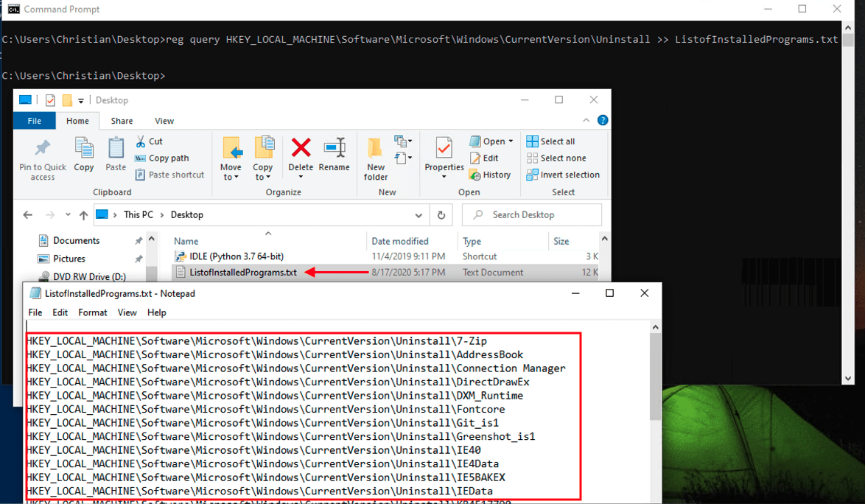Collapse the ribbon with chevron
This screenshot has height=504, width=865.
click(586, 120)
